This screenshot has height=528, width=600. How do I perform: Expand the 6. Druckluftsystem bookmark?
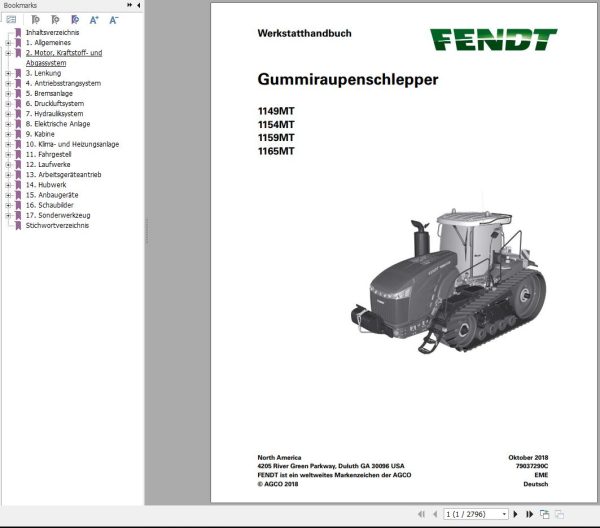tap(8, 103)
